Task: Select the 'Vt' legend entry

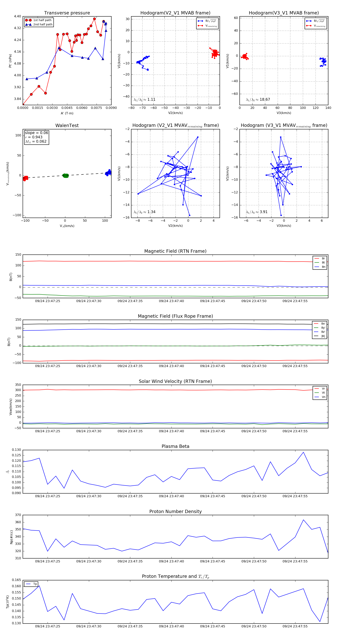Action: tap(320, 393)
